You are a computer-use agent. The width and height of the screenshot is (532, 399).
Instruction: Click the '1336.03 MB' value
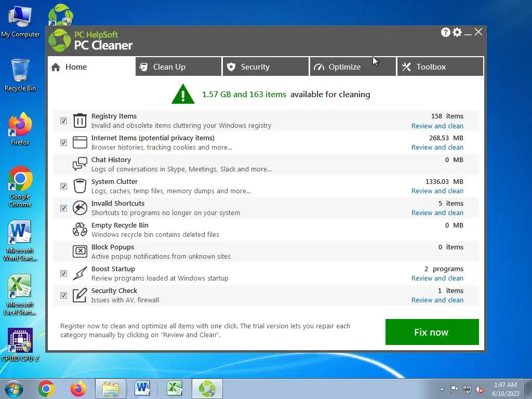444,181
